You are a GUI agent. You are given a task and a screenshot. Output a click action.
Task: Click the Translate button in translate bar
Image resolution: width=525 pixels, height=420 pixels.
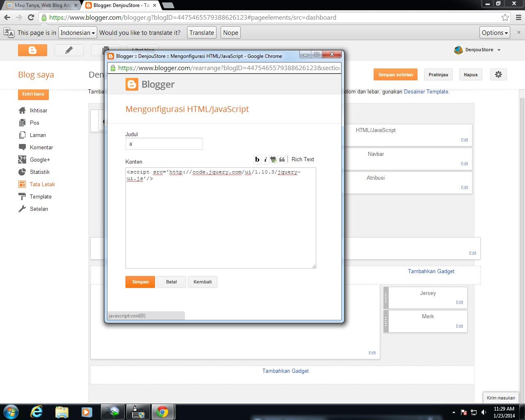pos(201,33)
